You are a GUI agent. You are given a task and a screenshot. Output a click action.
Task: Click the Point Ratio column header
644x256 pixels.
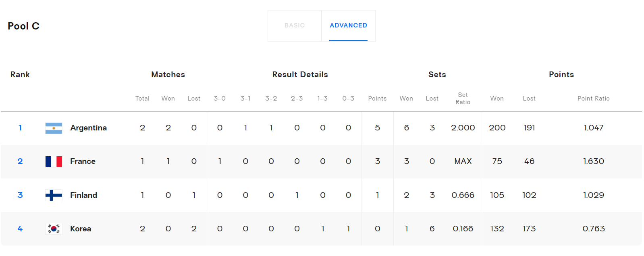tap(593, 99)
